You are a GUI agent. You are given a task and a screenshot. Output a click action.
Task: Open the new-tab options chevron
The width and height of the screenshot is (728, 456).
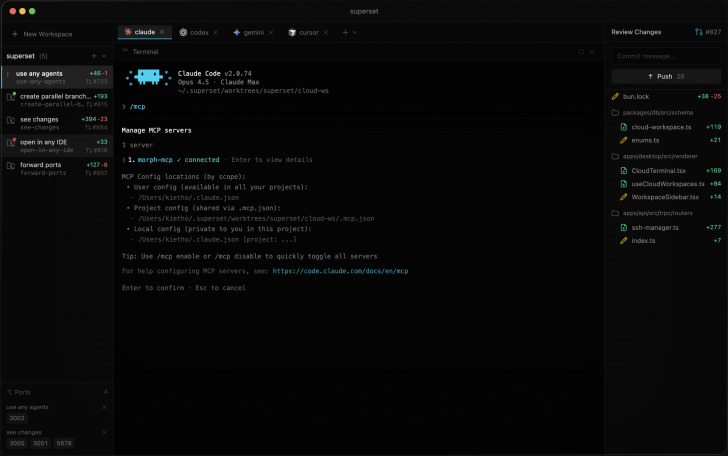click(x=355, y=33)
